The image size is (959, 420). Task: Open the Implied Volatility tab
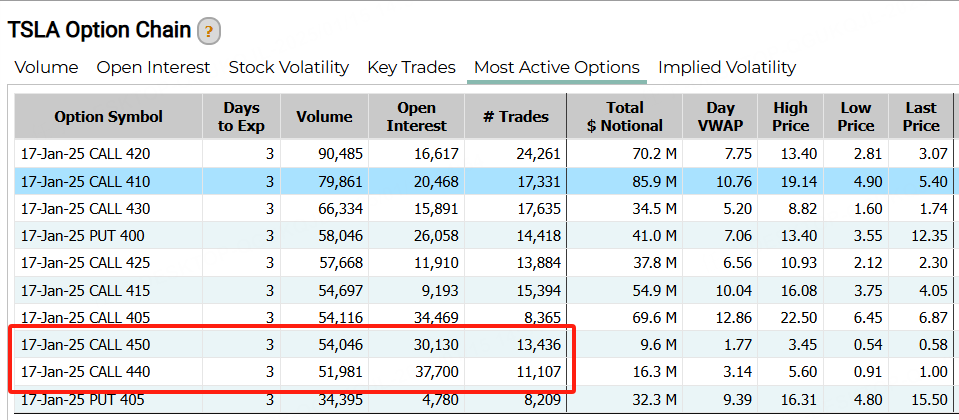coord(727,67)
